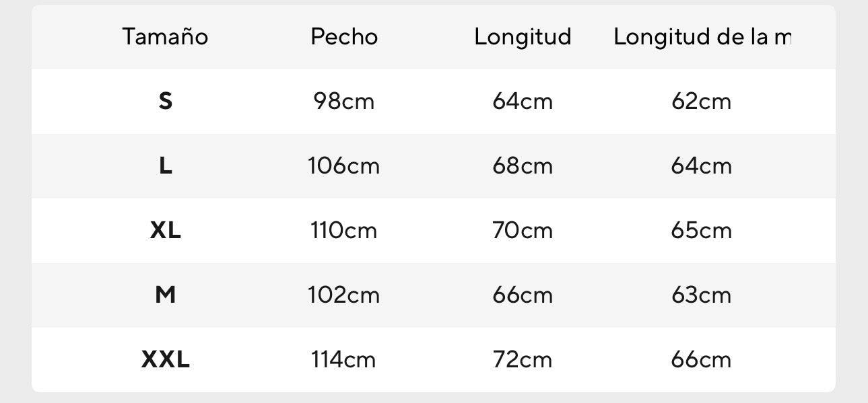Select the S size row label

tap(165, 102)
